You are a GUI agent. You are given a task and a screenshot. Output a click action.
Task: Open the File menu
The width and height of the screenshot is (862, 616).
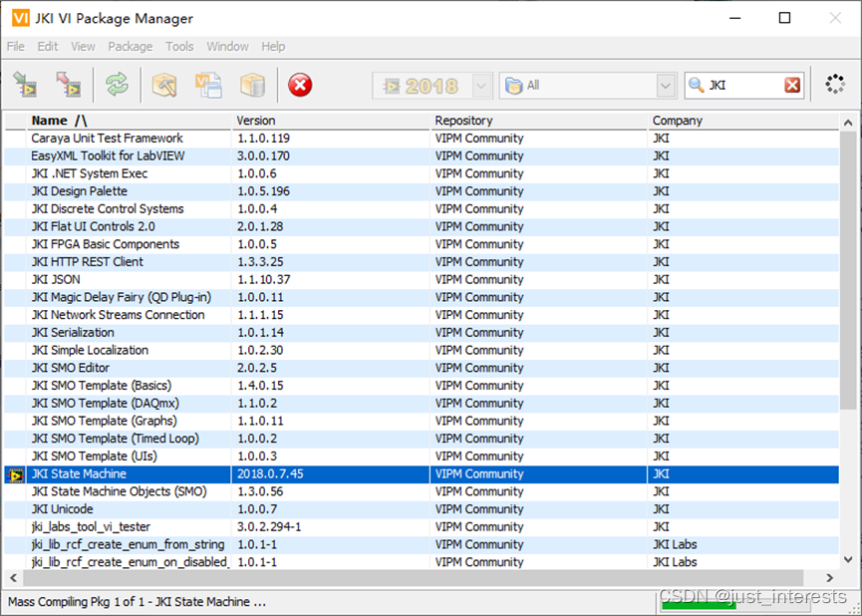point(15,47)
